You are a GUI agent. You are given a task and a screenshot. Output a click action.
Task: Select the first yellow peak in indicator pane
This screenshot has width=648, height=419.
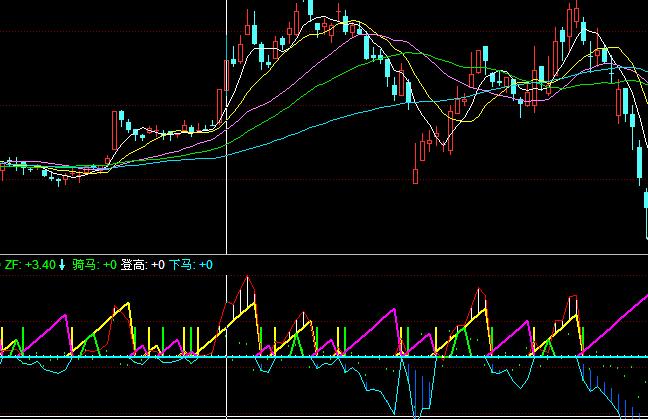[x=126, y=306]
